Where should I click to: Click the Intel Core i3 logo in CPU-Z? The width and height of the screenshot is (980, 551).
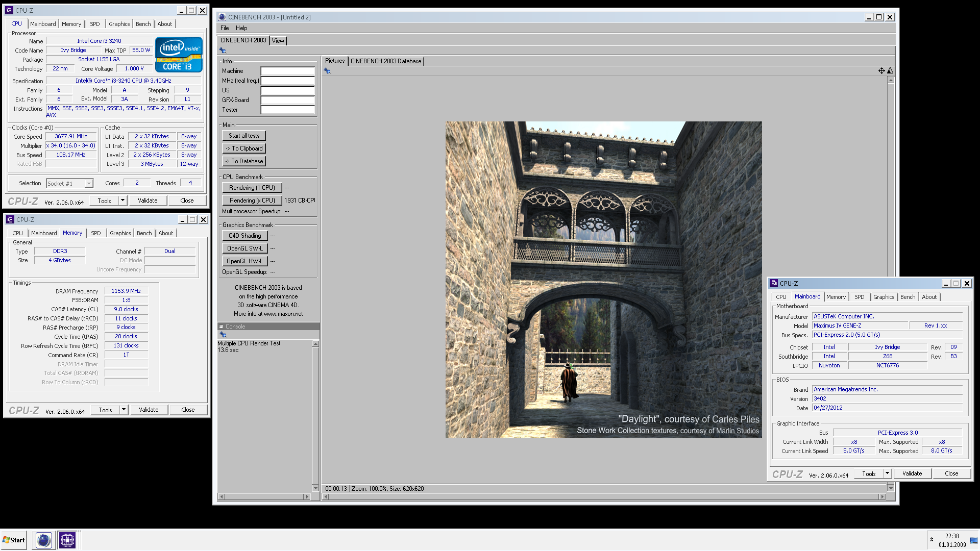(179, 55)
